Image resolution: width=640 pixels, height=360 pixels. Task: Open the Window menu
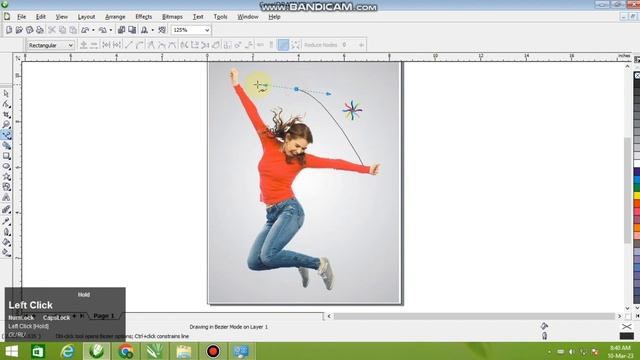[x=248, y=17]
